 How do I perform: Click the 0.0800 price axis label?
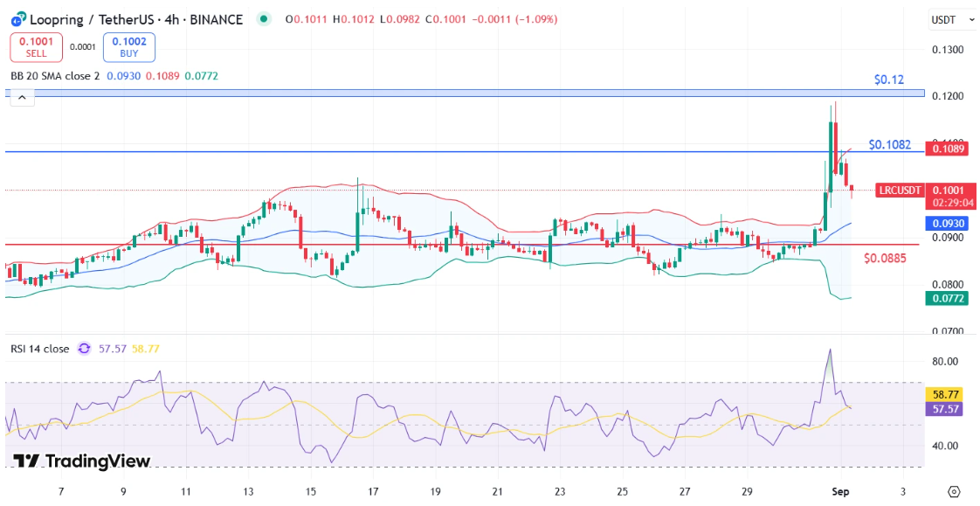(948, 285)
